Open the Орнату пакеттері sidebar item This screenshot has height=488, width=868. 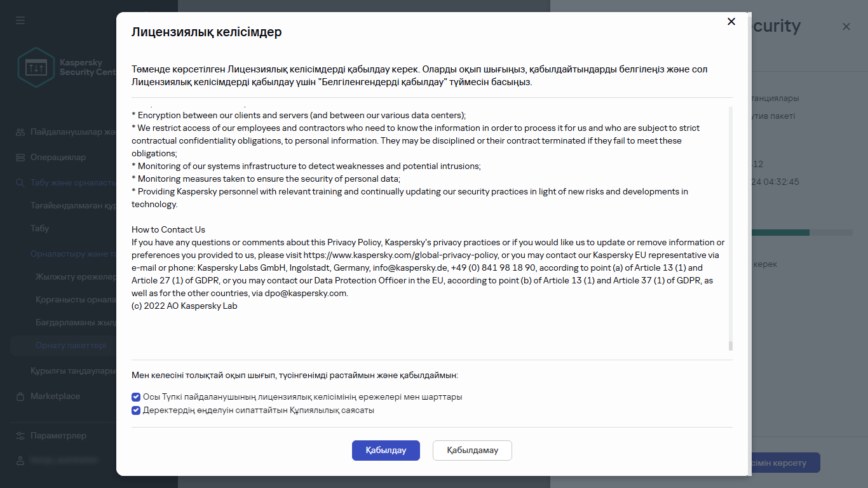pos(71,345)
